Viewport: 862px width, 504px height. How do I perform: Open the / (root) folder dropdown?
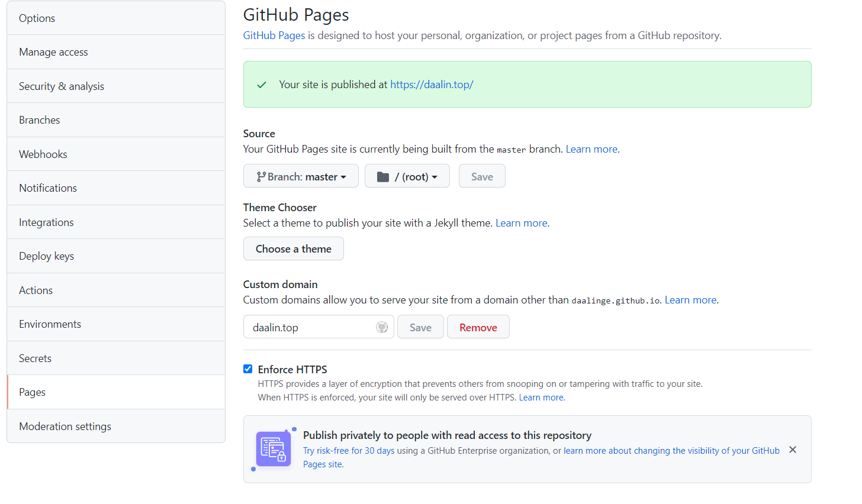point(407,176)
